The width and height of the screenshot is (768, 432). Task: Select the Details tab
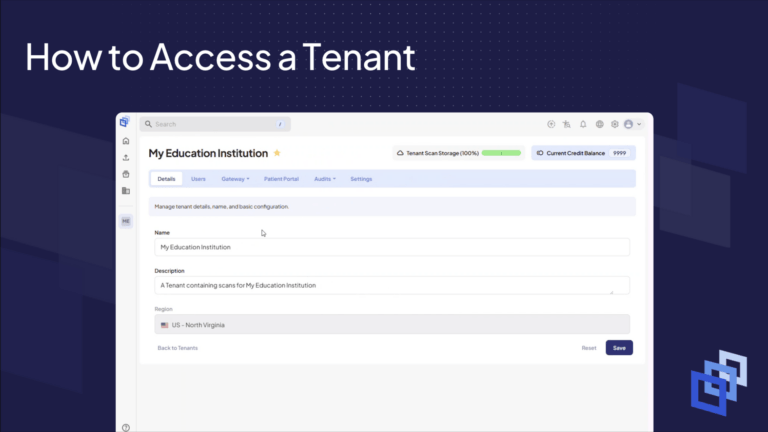[166, 179]
